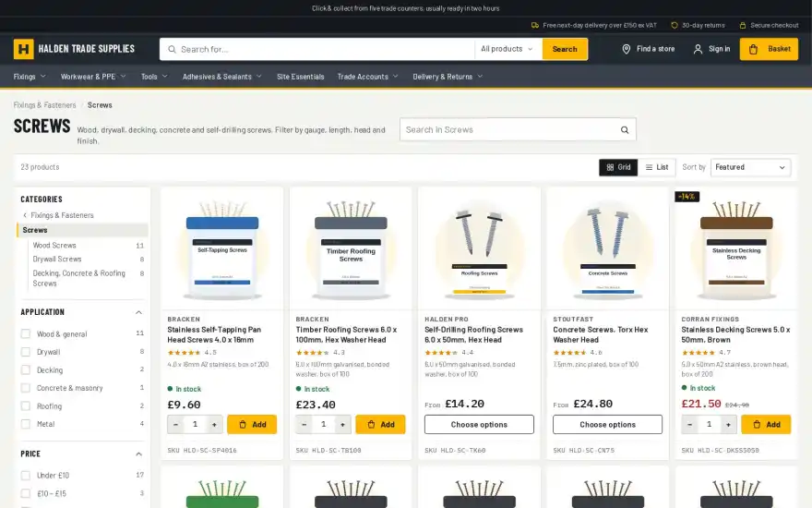Select Wood Screws subcategory
The image size is (812, 508).
pos(54,245)
